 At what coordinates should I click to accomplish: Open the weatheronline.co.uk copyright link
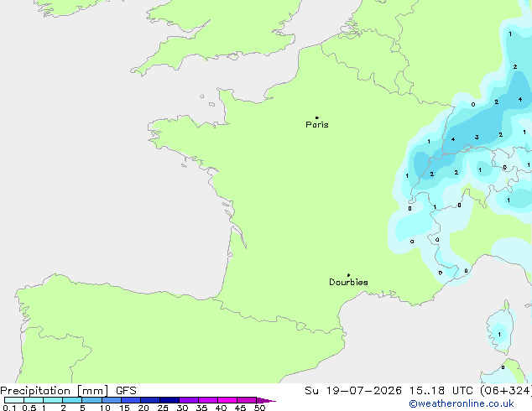(x=461, y=403)
